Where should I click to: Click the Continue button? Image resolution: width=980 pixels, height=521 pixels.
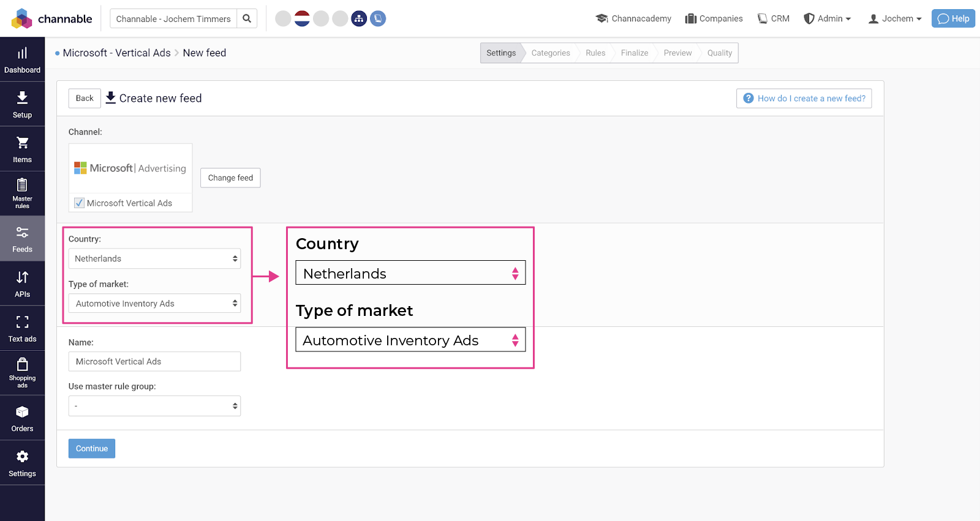(92, 449)
